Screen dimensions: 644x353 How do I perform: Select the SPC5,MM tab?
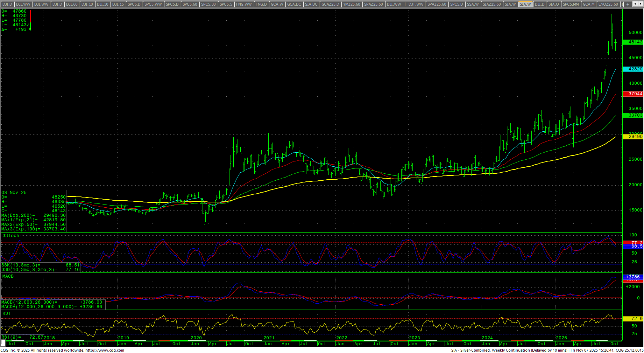(571, 4)
